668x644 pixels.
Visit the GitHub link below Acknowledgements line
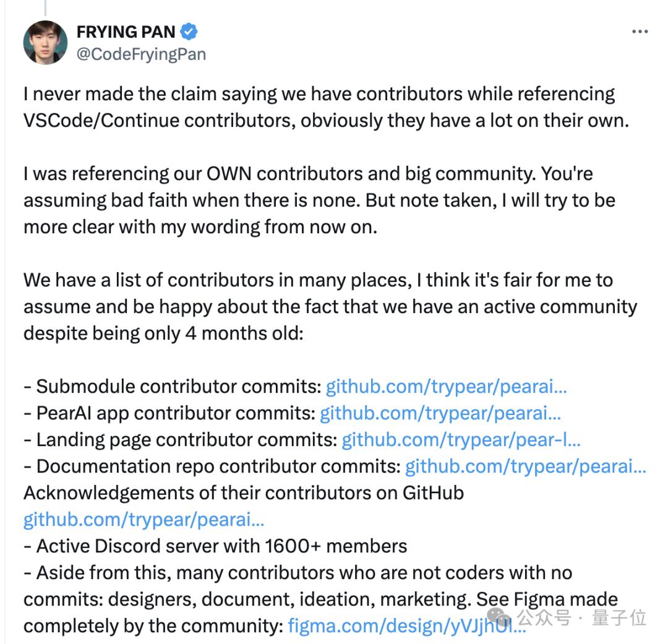[143, 520]
